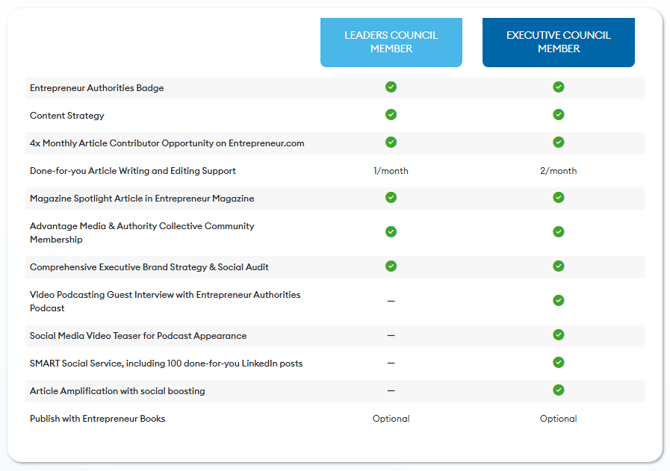Click Leaders checkmark for Entrepreneur Authorities Badge

[x=391, y=87]
